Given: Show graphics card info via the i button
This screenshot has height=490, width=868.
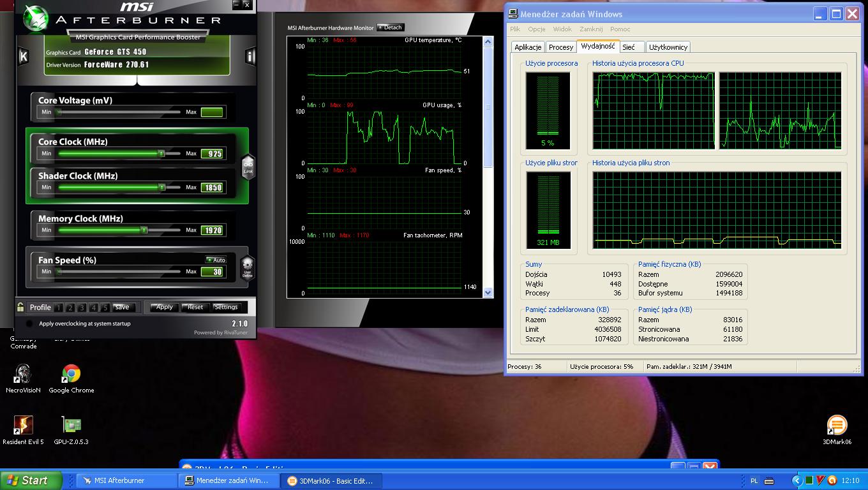Looking at the screenshot, I should point(250,57).
